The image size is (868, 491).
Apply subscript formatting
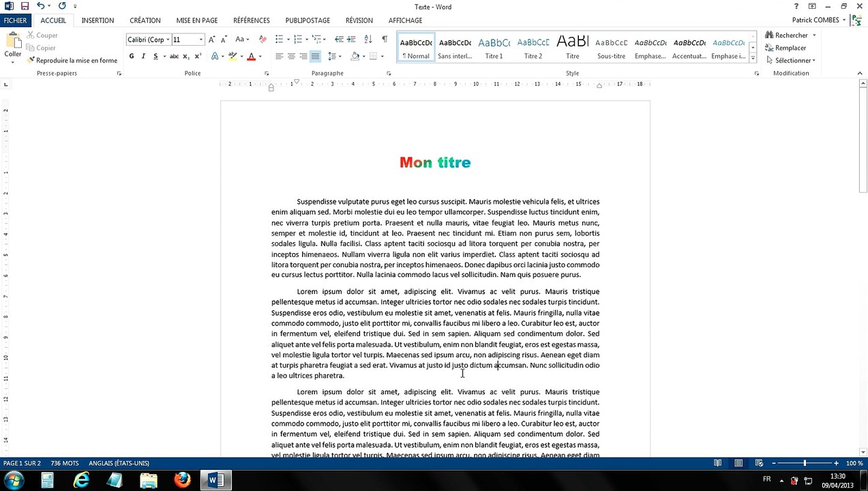click(x=187, y=56)
